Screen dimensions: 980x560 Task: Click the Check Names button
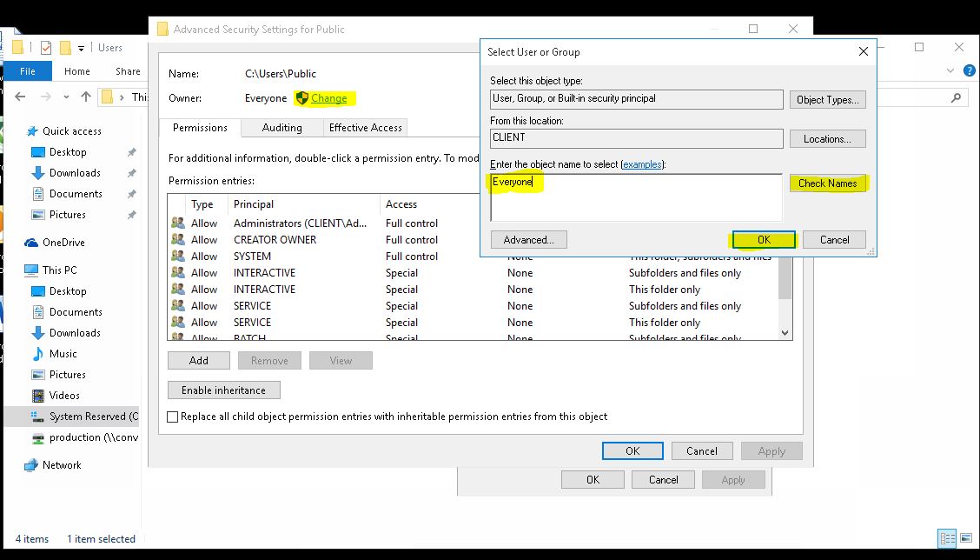827,183
